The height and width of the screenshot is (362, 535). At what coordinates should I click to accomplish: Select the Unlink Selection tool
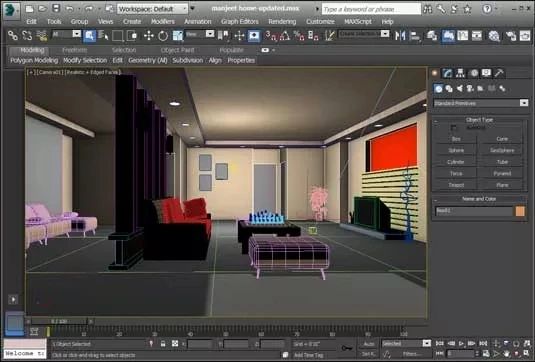coord(27,35)
